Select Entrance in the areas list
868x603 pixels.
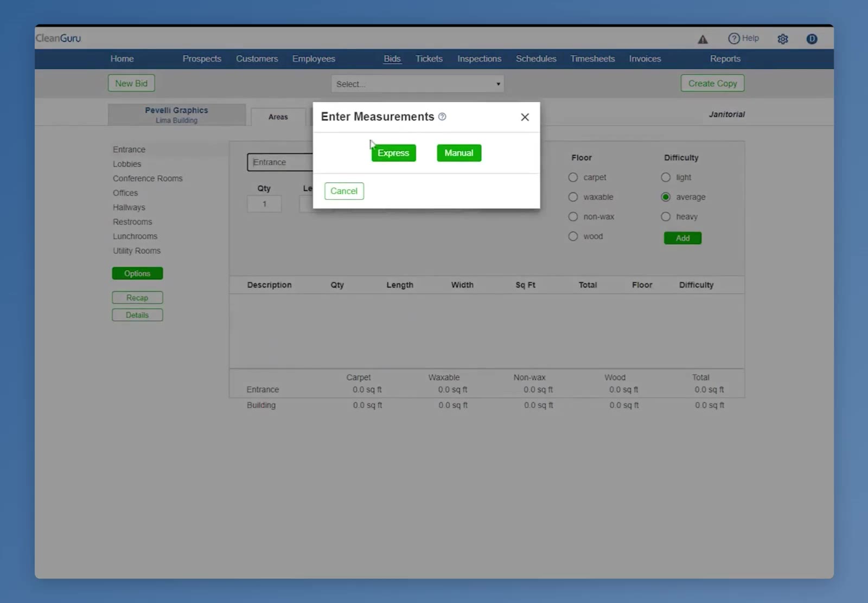pyautogui.click(x=129, y=150)
